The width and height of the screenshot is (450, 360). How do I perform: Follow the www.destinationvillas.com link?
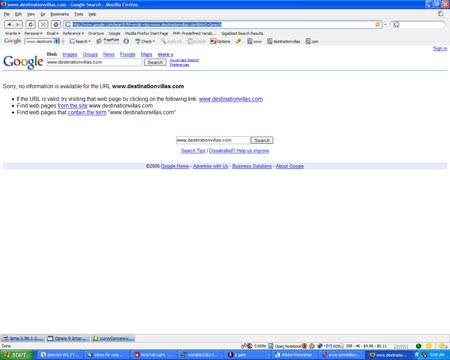231,99
